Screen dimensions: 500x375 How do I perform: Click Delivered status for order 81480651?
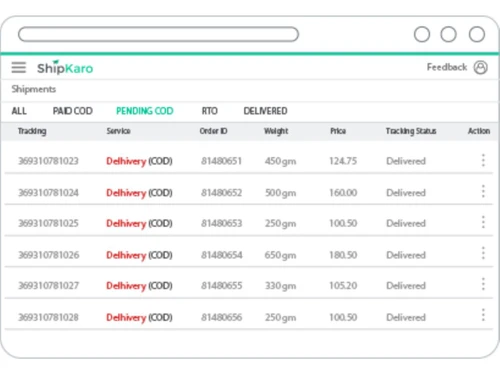pos(406,161)
